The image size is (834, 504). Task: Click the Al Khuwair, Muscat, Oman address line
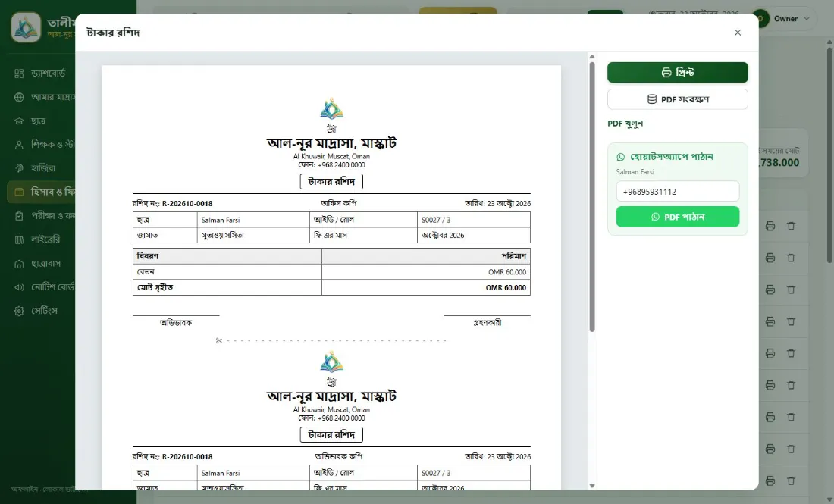[x=331, y=156]
